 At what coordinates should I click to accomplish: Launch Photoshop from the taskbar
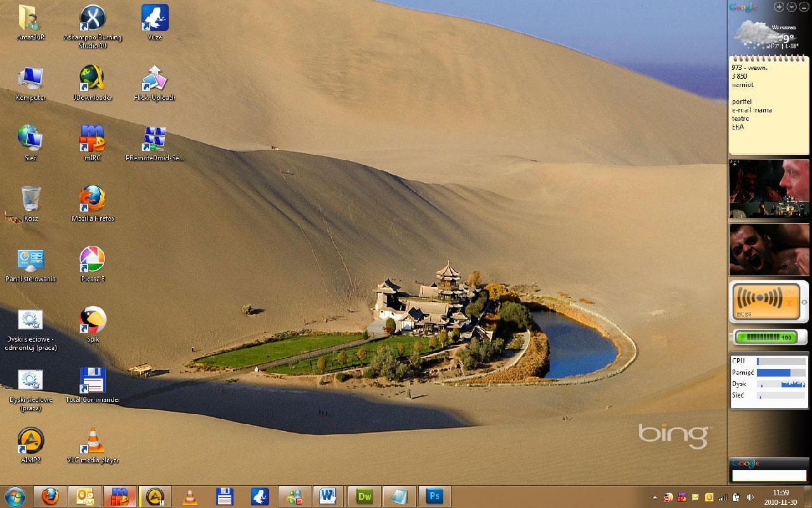point(435,496)
